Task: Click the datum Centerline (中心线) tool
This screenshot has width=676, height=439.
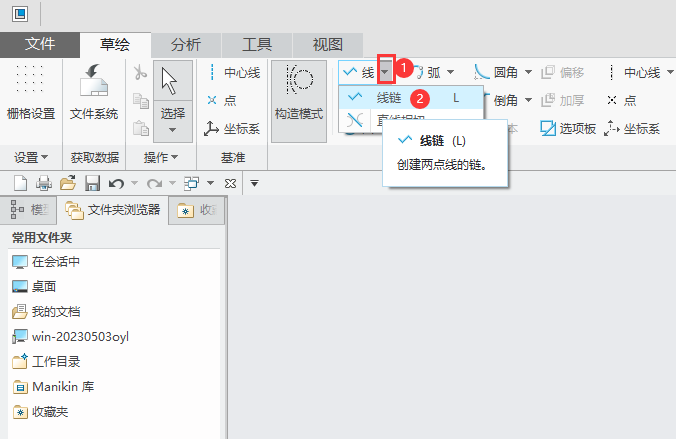Action: (233, 72)
